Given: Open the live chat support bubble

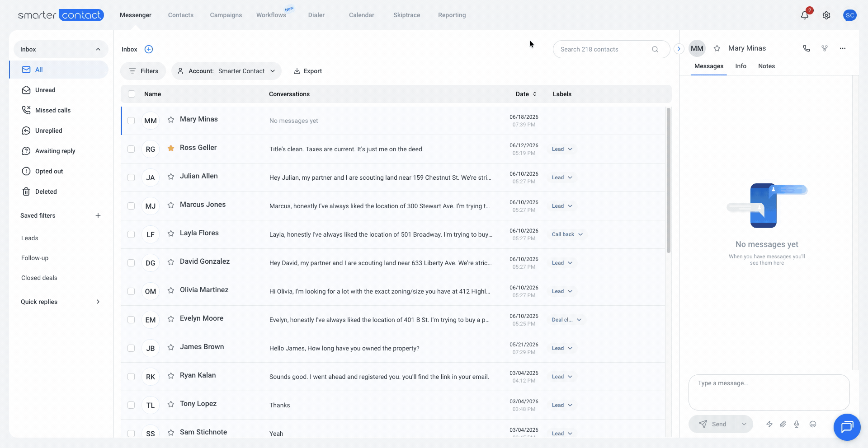Looking at the screenshot, I should tap(847, 427).
